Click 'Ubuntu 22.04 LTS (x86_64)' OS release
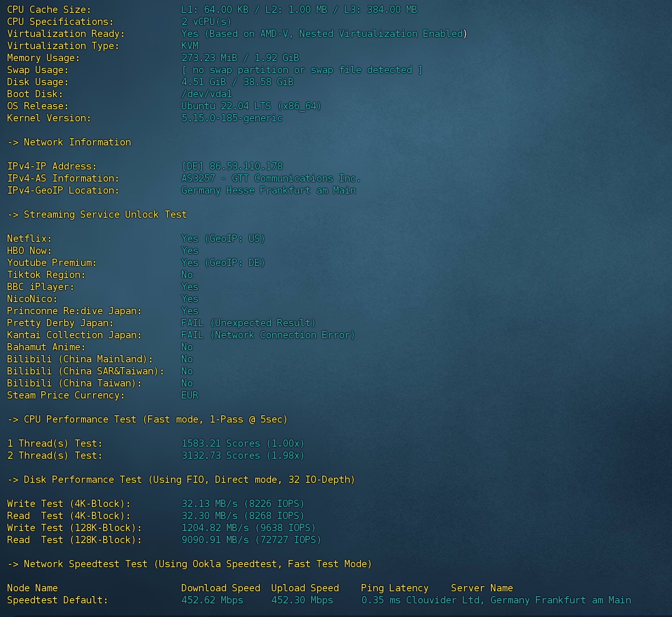 [251, 106]
